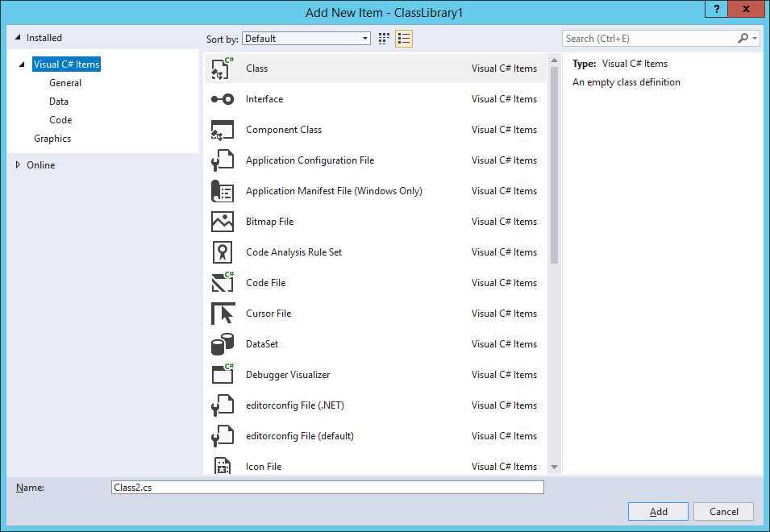770x532 pixels.
Task: Select the Code Analysis Rule Set name
Action: [x=293, y=252]
